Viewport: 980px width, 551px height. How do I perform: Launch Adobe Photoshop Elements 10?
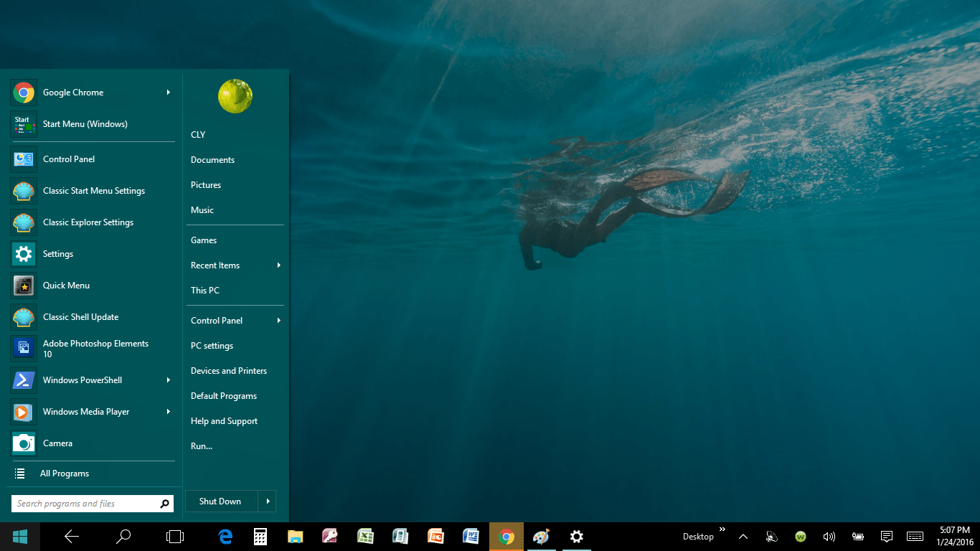point(93,349)
